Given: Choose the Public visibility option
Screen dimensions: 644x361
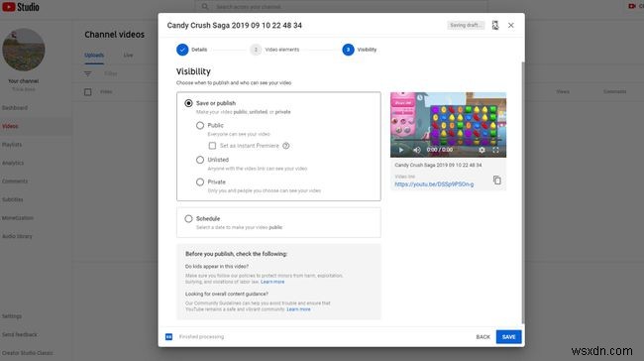Looking at the screenshot, I should (x=200, y=125).
